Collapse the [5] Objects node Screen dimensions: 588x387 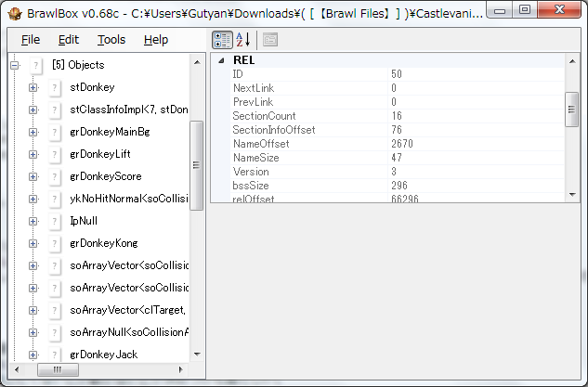click(14, 66)
